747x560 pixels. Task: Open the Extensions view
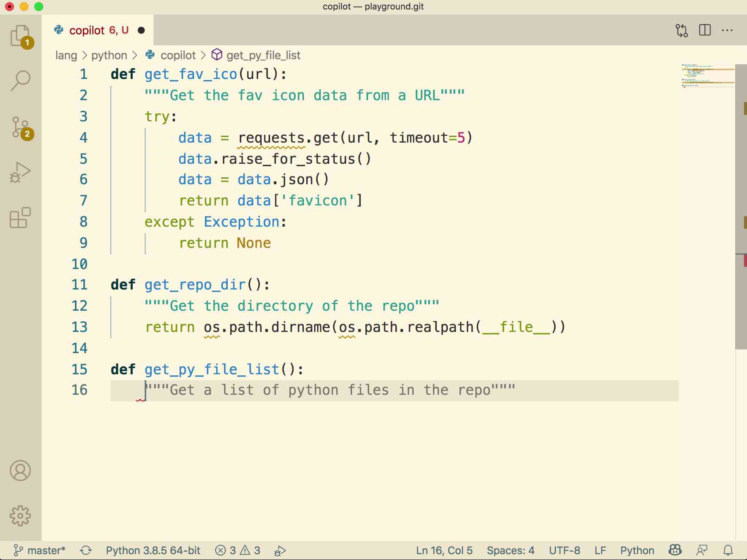pos(20,218)
